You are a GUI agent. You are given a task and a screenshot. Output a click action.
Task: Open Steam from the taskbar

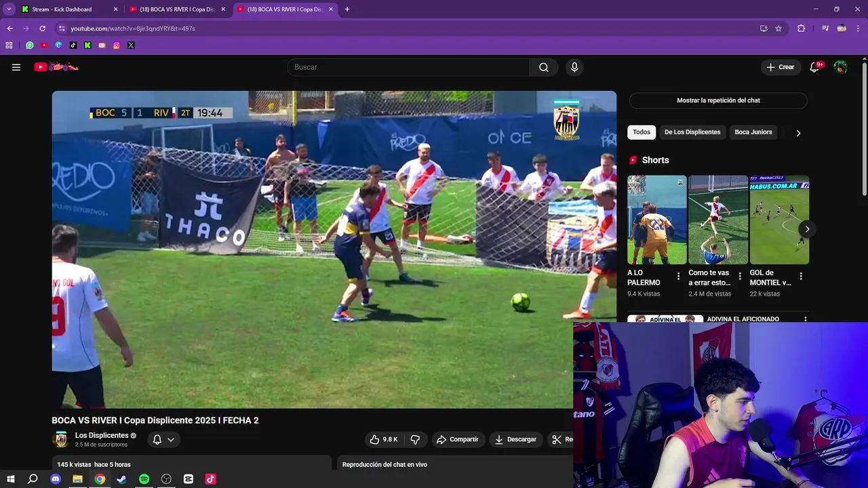point(121,479)
